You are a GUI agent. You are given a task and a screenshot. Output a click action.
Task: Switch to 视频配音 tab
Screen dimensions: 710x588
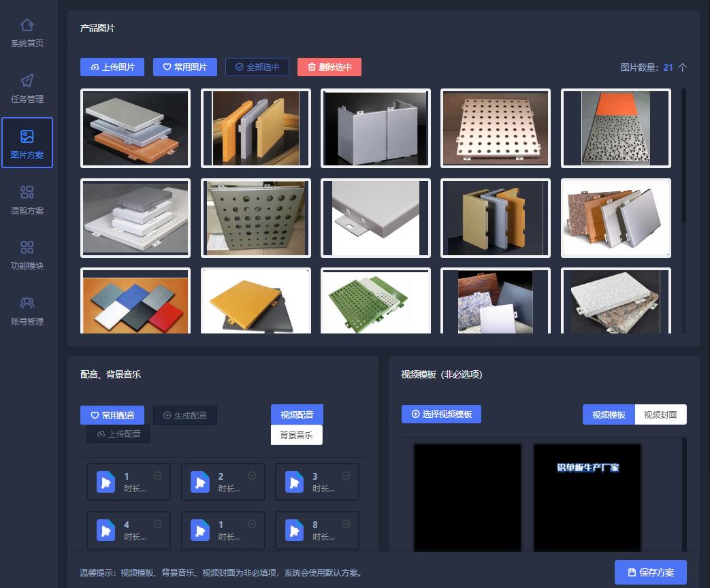point(297,414)
